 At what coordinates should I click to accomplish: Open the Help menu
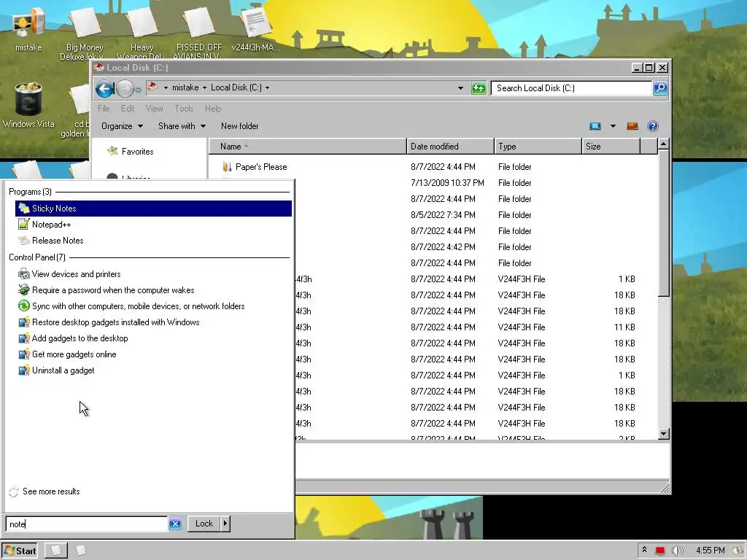213,109
